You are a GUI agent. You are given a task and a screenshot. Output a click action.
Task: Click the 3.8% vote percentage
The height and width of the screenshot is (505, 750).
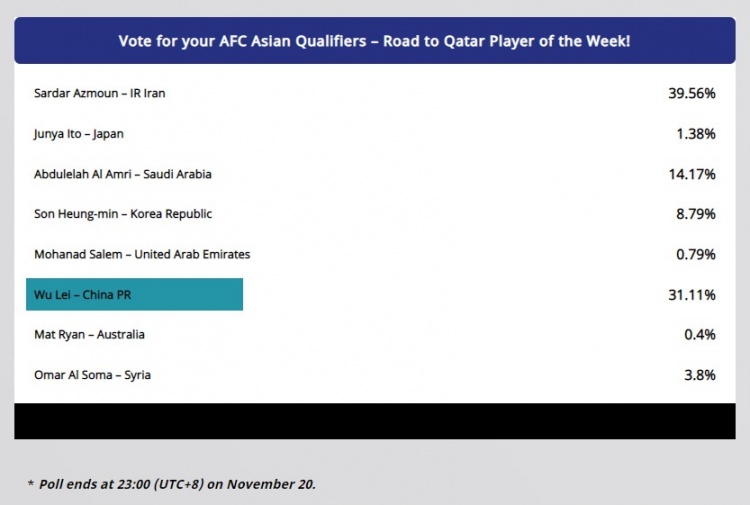(x=700, y=375)
